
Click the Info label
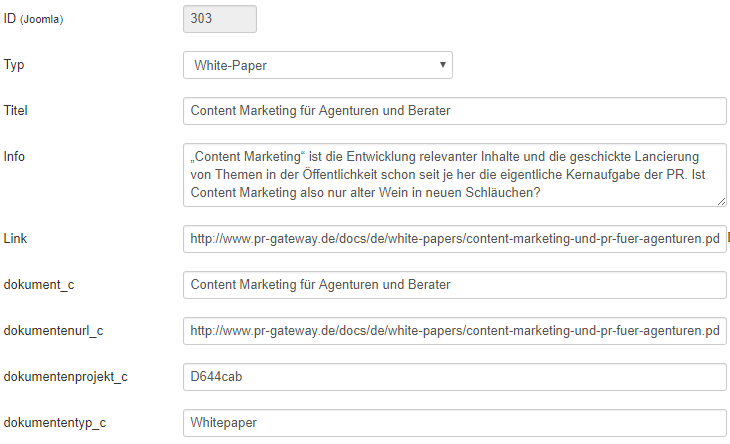(15, 157)
